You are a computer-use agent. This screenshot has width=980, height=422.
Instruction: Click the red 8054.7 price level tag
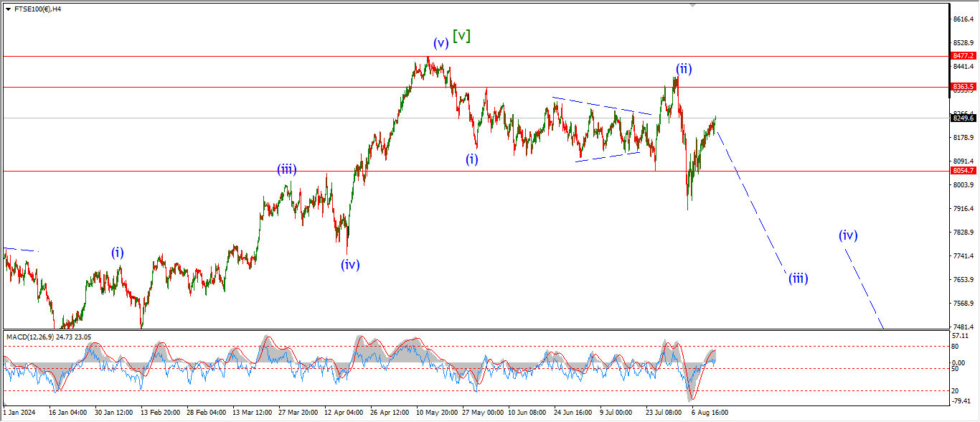pyautogui.click(x=962, y=171)
